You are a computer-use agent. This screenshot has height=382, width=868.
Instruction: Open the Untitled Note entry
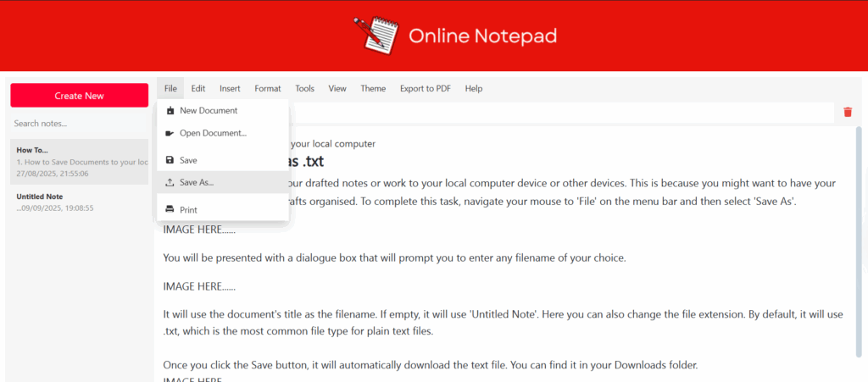click(x=79, y=202)
